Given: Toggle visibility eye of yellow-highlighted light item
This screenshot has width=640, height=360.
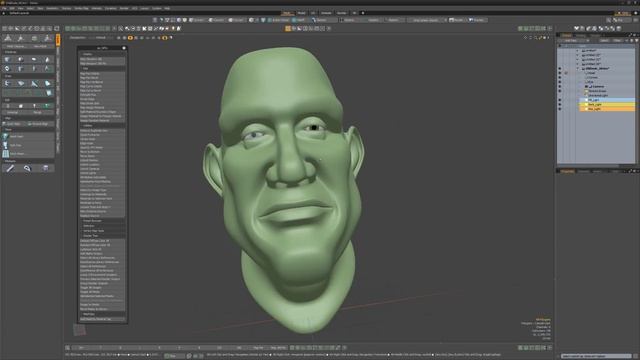Looking at the screenshot, I should click(560, 104).
